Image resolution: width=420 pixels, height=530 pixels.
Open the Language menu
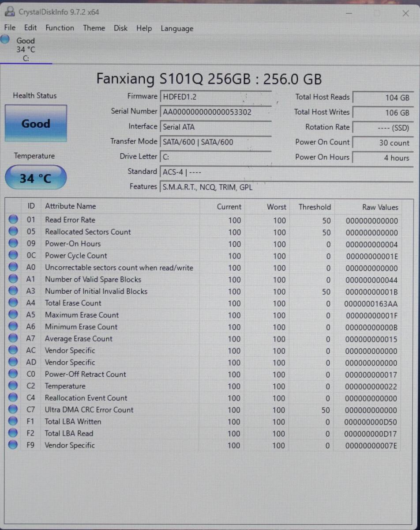[x=177, y=29]
